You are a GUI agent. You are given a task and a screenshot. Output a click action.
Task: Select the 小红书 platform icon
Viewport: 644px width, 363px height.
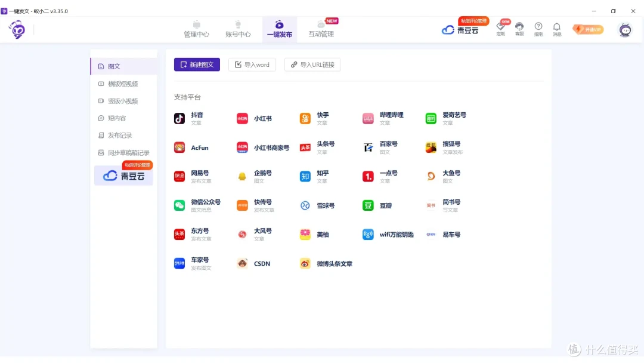[242, 118]
